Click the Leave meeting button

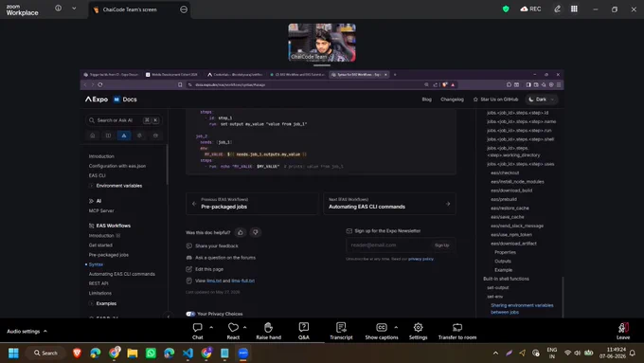[623, 331]
